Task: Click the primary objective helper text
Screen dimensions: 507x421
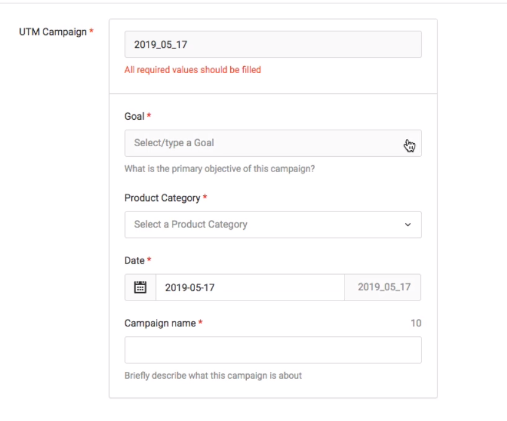Action: pos(219,169)
